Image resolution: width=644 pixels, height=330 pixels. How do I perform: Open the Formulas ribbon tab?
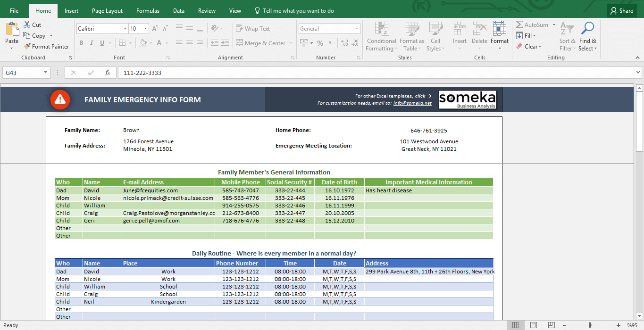pyautogui.click(x=148, y=11)
